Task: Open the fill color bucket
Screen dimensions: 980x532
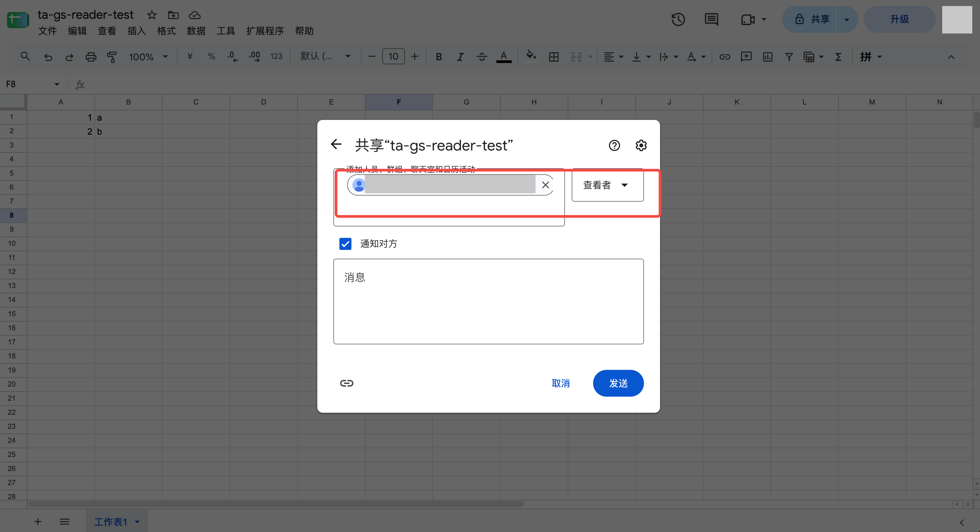Action: coord(531,56)
